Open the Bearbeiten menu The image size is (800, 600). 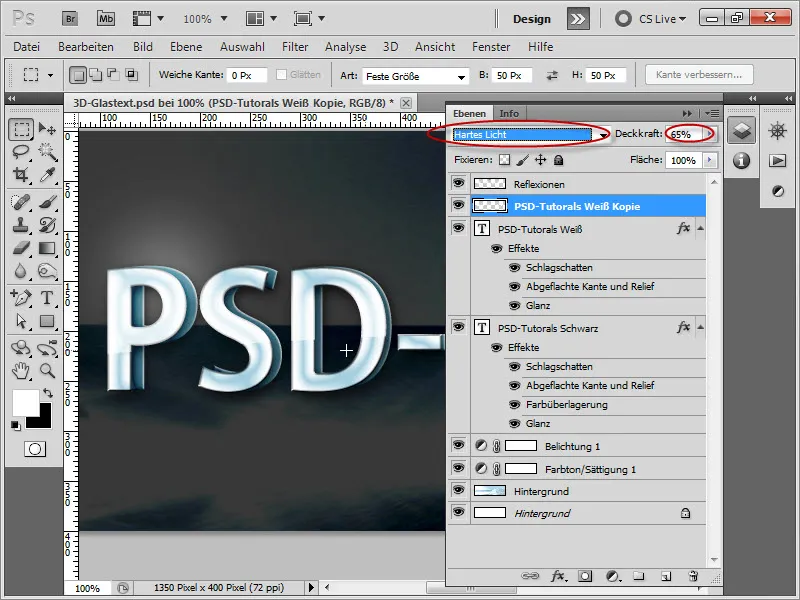[86, 47]
